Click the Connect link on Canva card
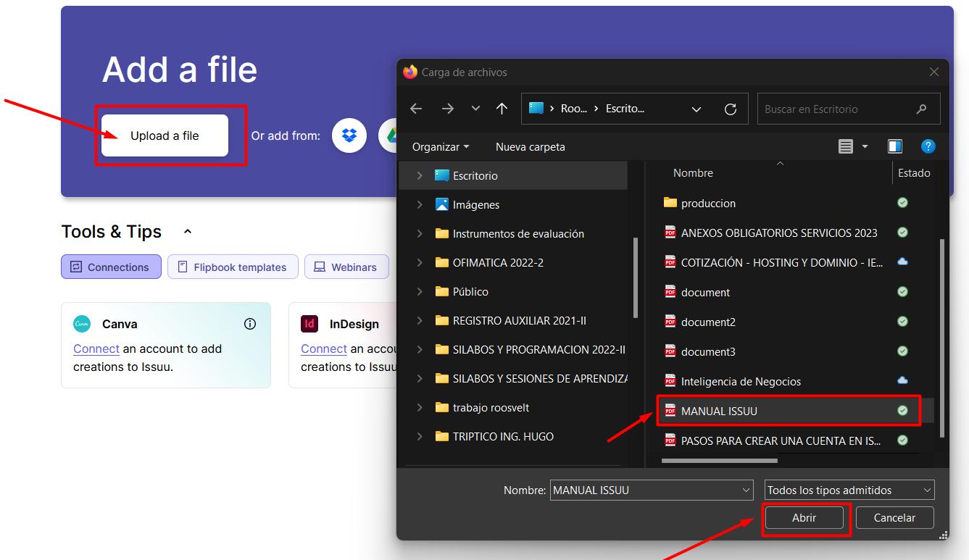Viewport: 969px width, 560px height. pyautogui.click(x=96, y=348)
